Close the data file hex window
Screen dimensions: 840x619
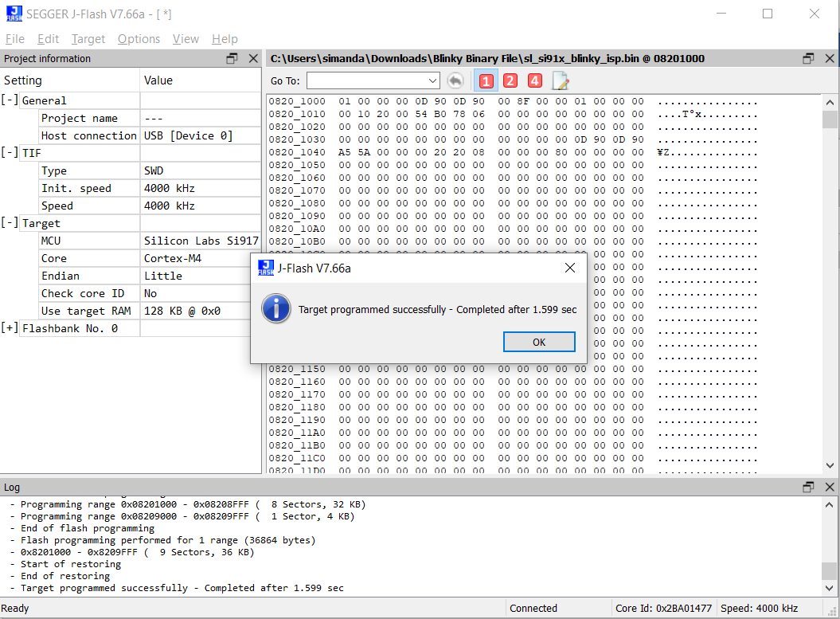pyautogui.click(x=830, y=58)
